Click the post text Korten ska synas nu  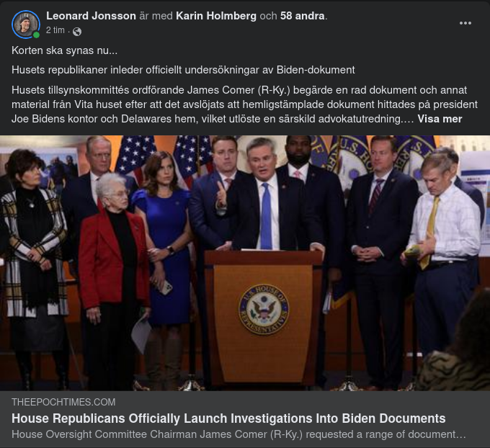tap(65, 50)
